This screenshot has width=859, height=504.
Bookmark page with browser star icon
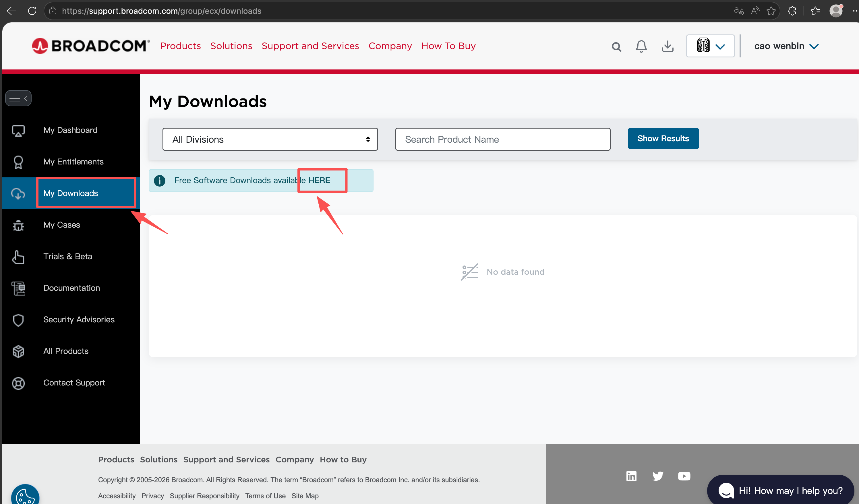(771, 11)
